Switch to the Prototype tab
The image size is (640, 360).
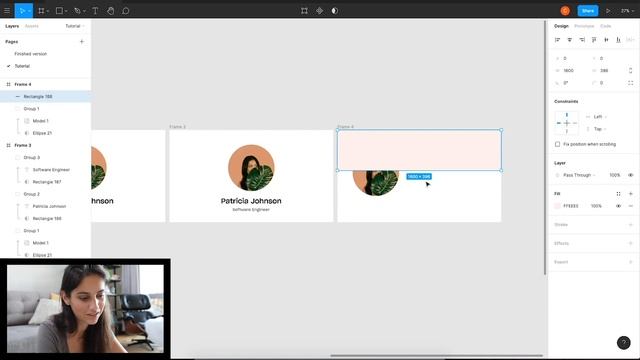(x=584, y=26)
